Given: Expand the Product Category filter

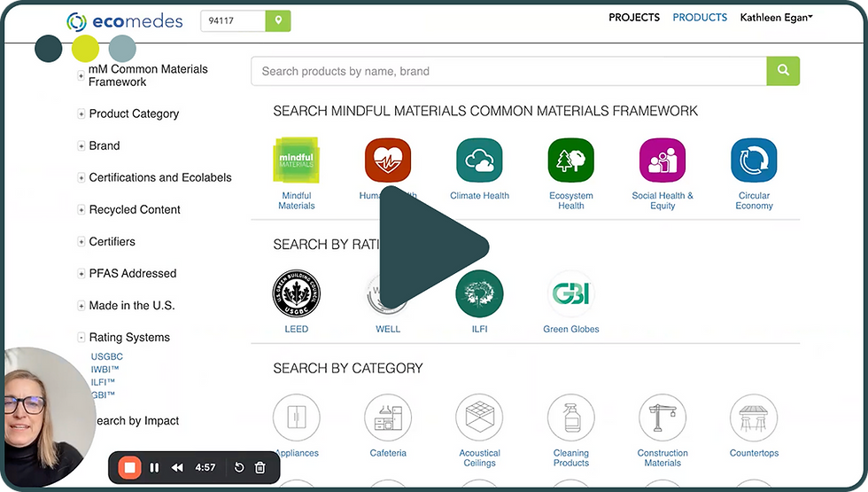Looking at the screenshot, I should tap(81, 113).
